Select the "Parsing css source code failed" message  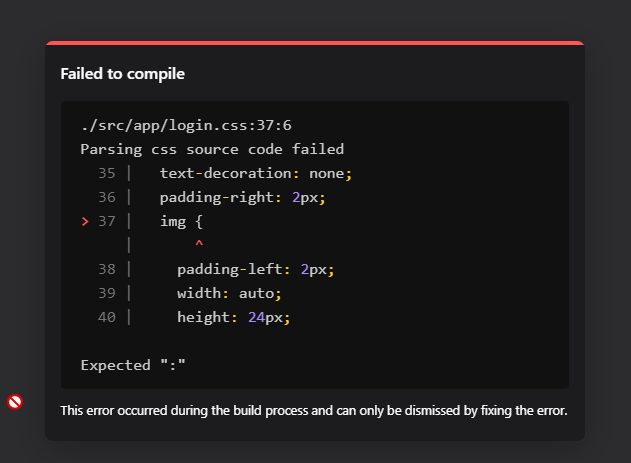pos(212,149)
